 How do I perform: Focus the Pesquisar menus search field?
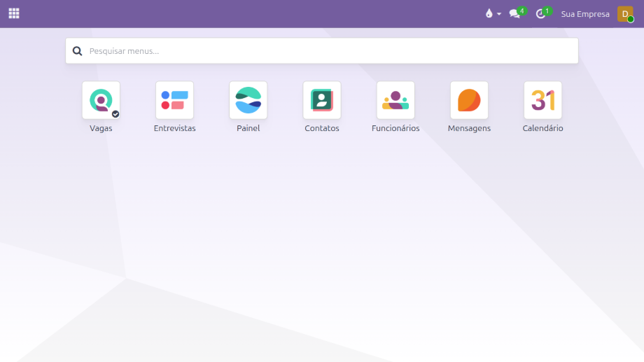[329, 51]
